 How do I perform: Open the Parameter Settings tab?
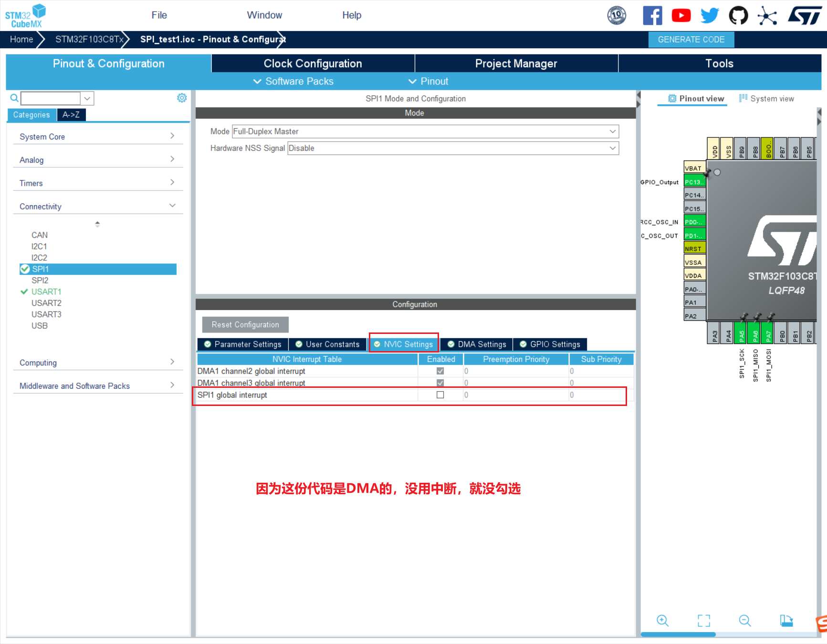(243, 344)
